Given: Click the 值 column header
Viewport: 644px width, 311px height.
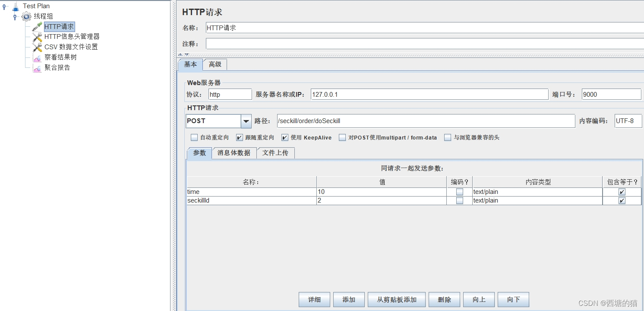Looking at the screenshot, I should pos(382,182).
